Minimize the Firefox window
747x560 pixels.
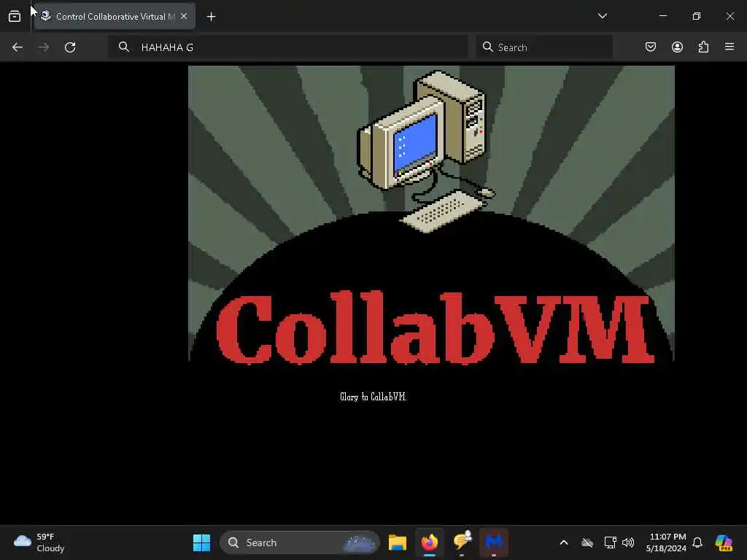[662, 16]
